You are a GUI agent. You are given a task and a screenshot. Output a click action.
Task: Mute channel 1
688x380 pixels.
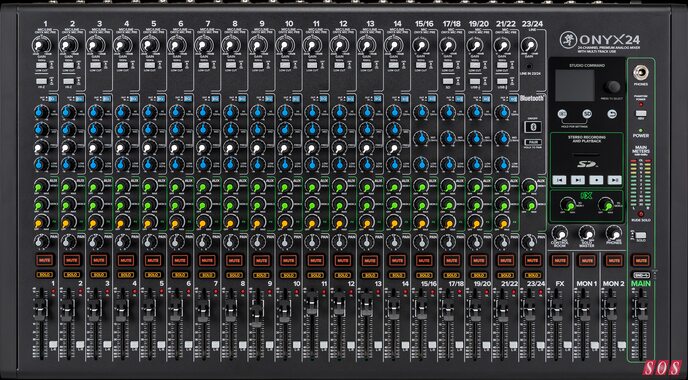tap(44, 260)
